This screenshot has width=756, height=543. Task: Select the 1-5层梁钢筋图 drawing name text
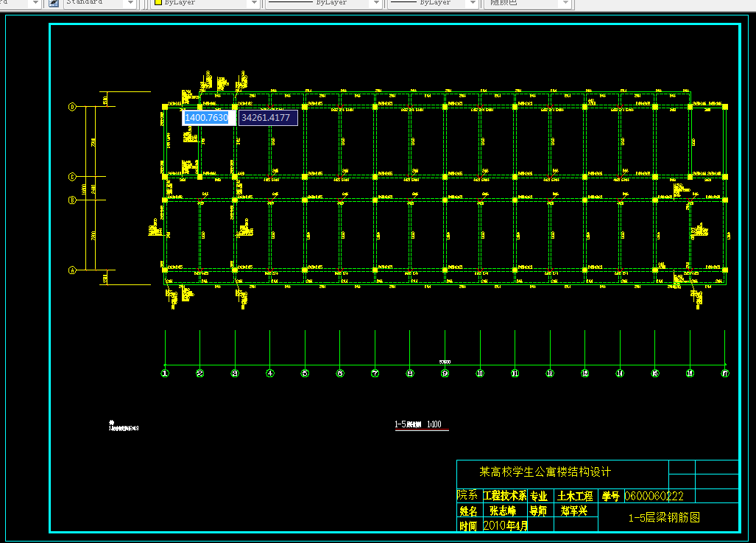click(664, 518)
